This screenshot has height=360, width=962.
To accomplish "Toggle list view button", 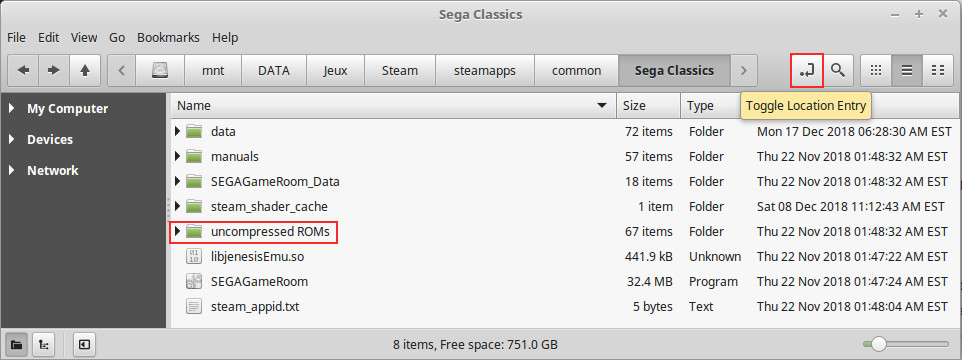I will (x=907, y=71).
